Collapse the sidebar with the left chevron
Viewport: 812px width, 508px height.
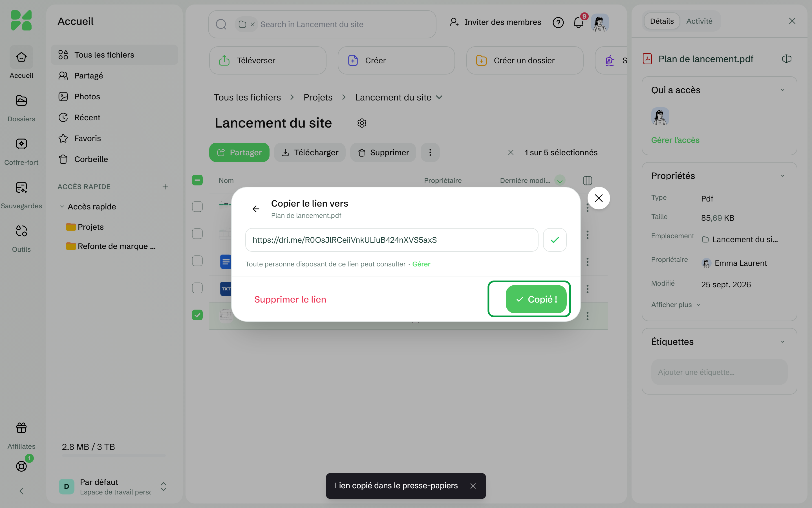pyautogui.click(x=21, y=491)
